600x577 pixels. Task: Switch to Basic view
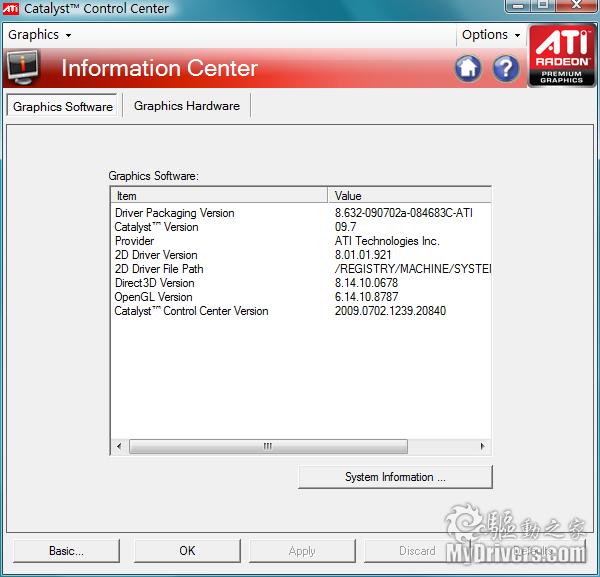click(x=66, y=551)
